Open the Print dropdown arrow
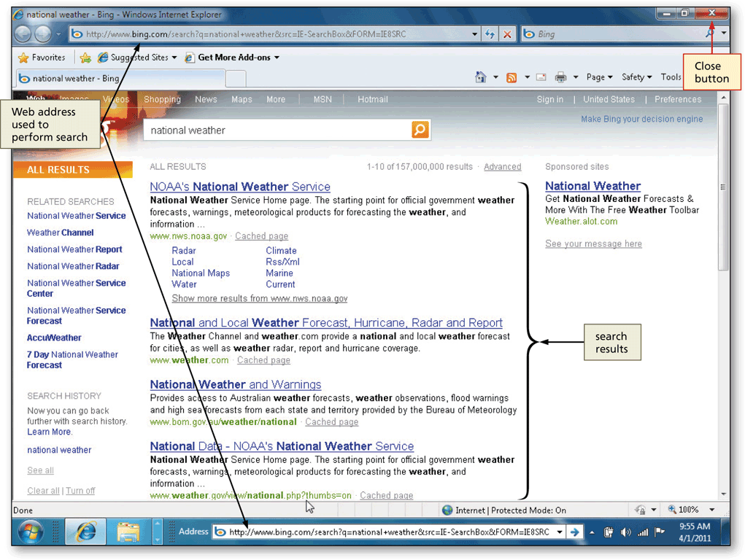This screenshot has width=745, height=560. (x=576, y=77)
